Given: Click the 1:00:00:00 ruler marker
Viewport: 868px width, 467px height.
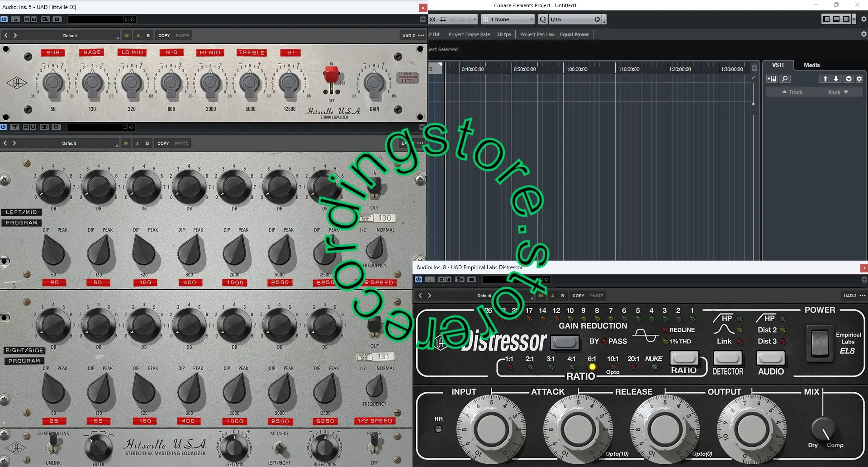Looking at the screenshot, I should (x=576, y=69).
